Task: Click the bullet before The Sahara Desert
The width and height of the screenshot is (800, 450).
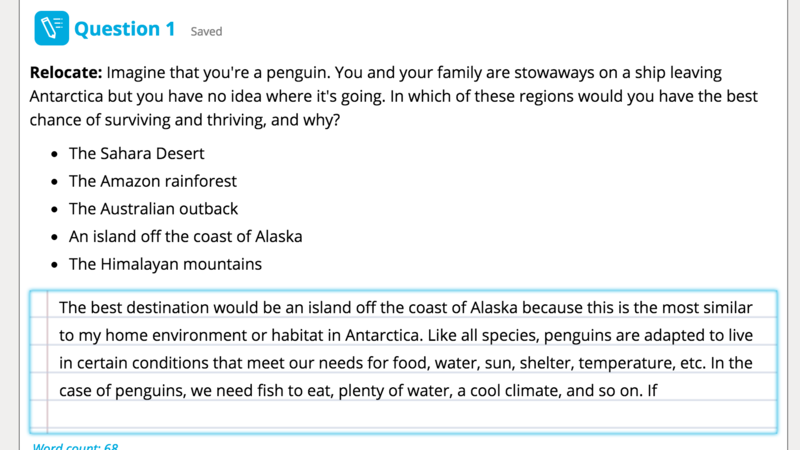Action: [x=55, y=154]
